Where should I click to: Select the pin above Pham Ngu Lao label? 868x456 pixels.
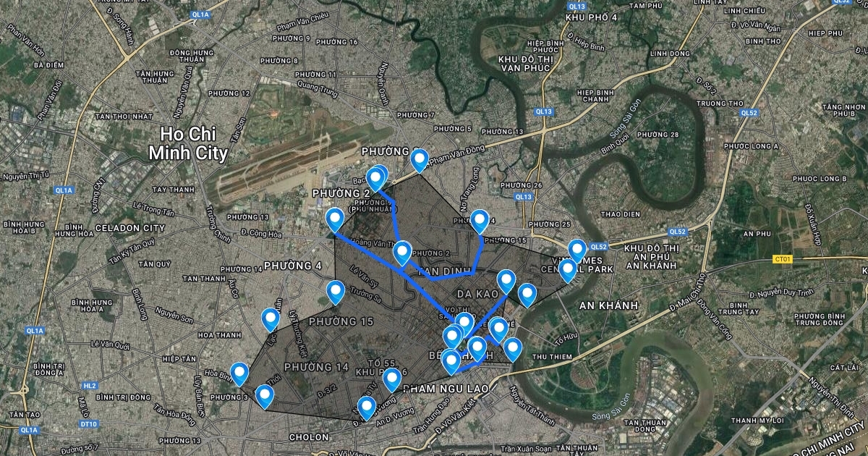coord(451,360)
